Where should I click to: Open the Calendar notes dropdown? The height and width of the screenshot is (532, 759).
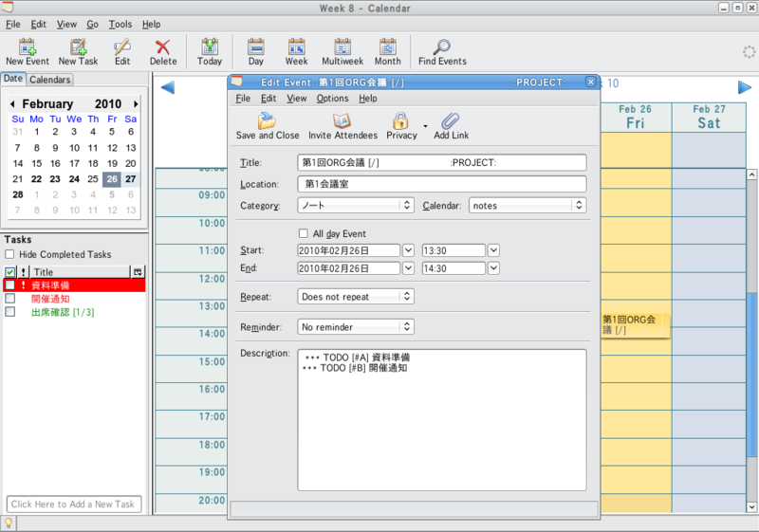click(x=528, y=206)
